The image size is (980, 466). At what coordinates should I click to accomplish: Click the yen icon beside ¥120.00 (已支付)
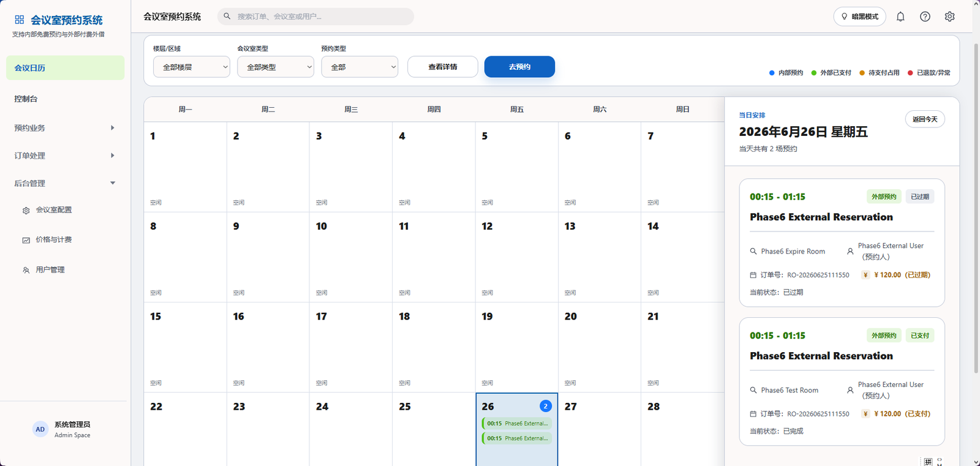pyautogui.click(x=865, y=414)
